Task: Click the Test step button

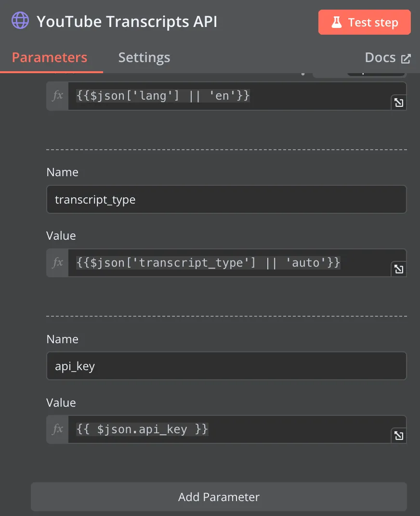Action: point(364,22)
